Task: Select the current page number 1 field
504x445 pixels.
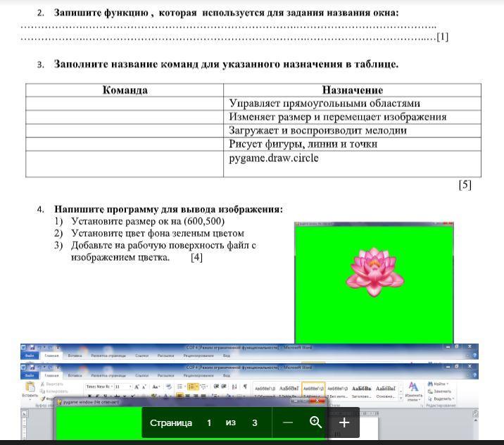Action: [209, 422]
